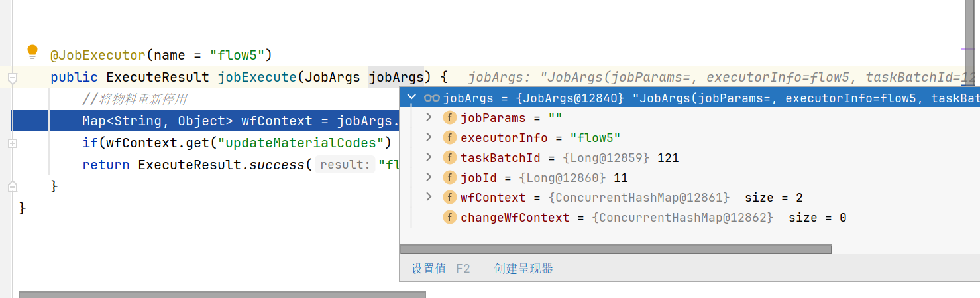The image size is (980, 298).
Task: Click the field icon next to jobId
Action: point(450,178)
